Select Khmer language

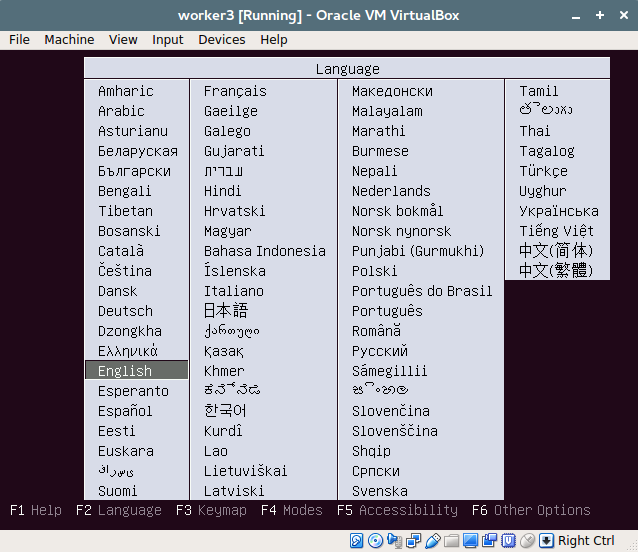[224, 371]
